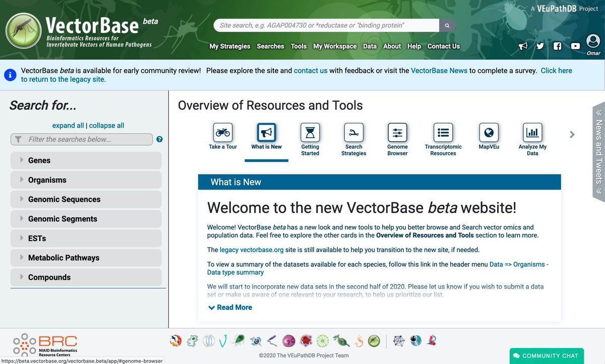The image size is (605, 364).
Task: Click the site search input field
Action: point(327,25)
